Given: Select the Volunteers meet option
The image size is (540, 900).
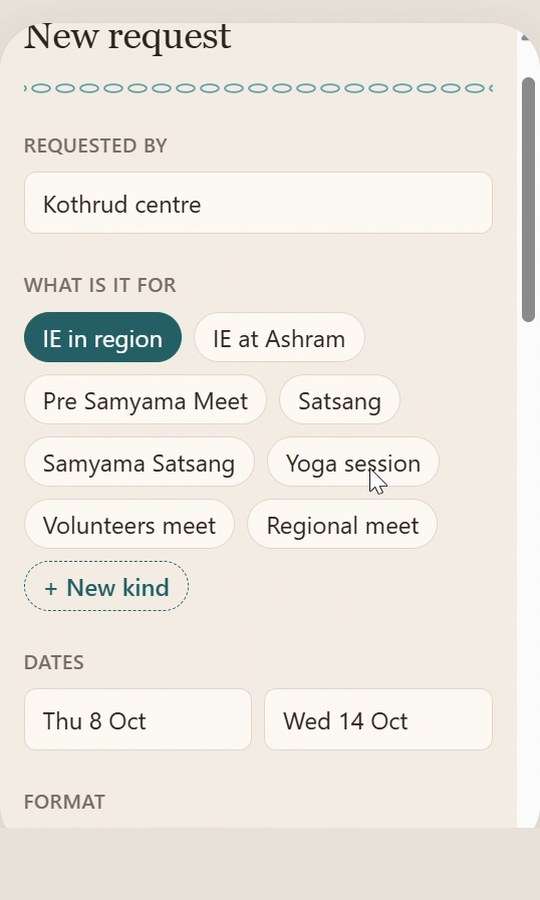Looking at the screenshot, I should (x=129, y=524).
